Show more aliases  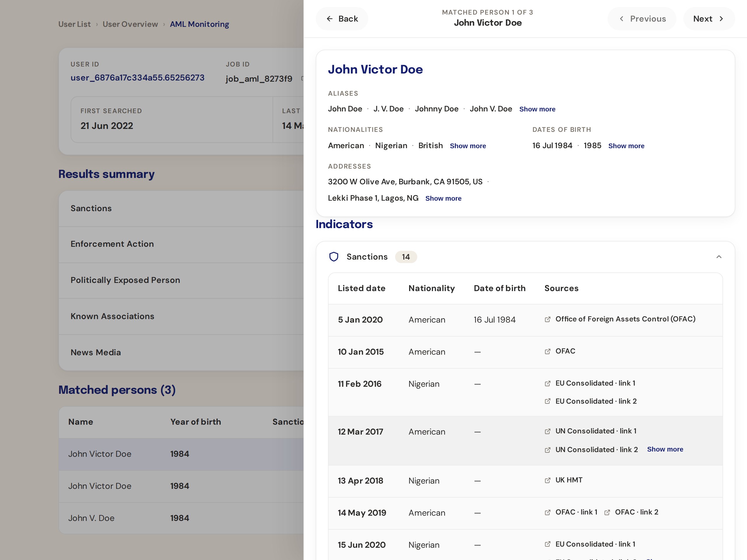coord(537,109)
